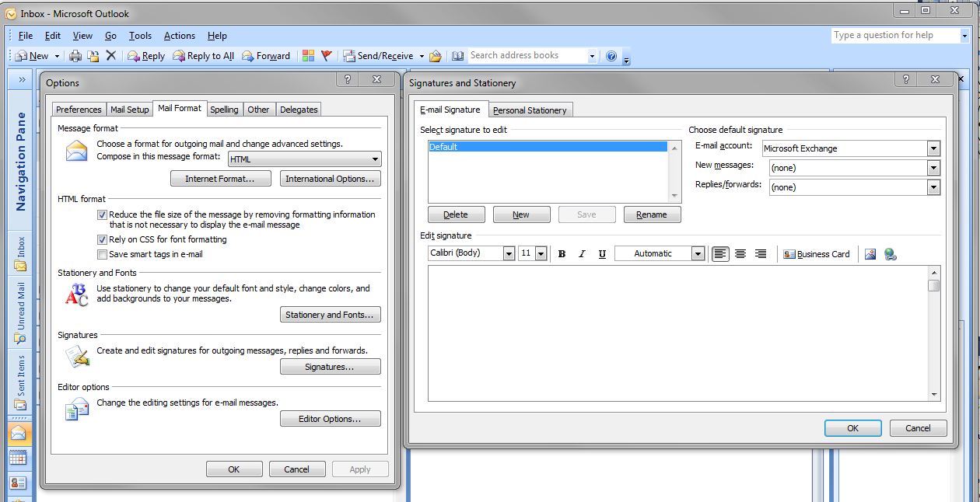
Task: Click the blue Help question mark icon
Action: tap(611, 56)
